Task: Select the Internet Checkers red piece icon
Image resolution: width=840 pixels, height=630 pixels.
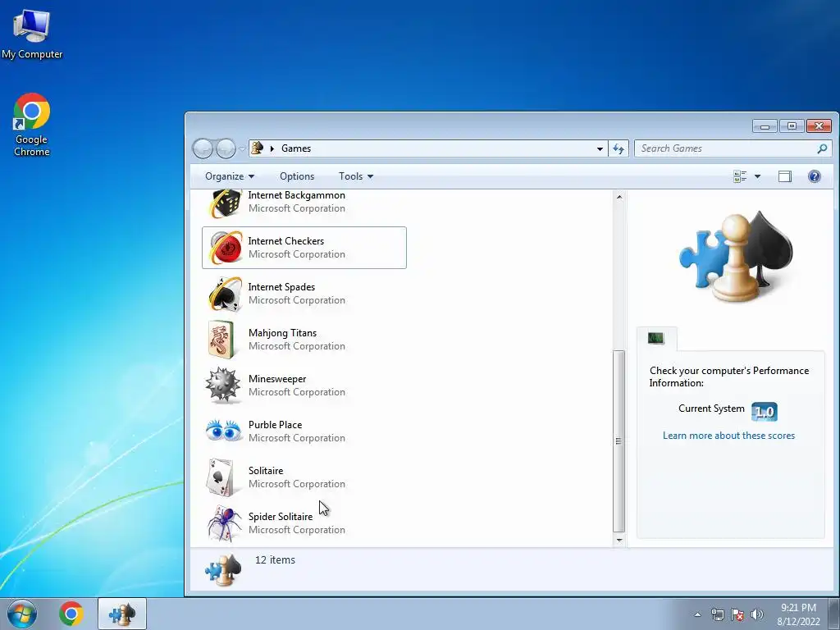Action: (x=226, y=248)
